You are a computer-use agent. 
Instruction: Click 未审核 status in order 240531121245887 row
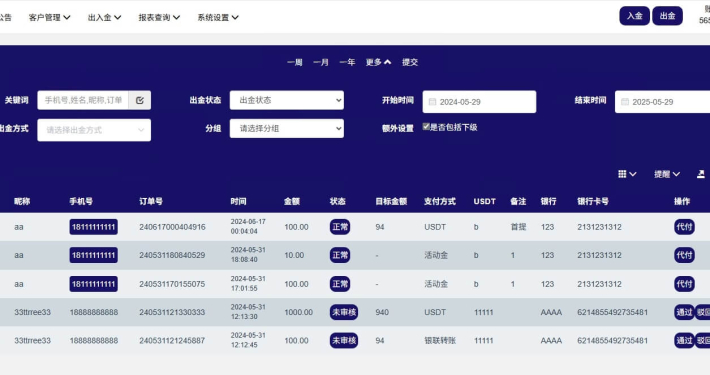[344, 340]
